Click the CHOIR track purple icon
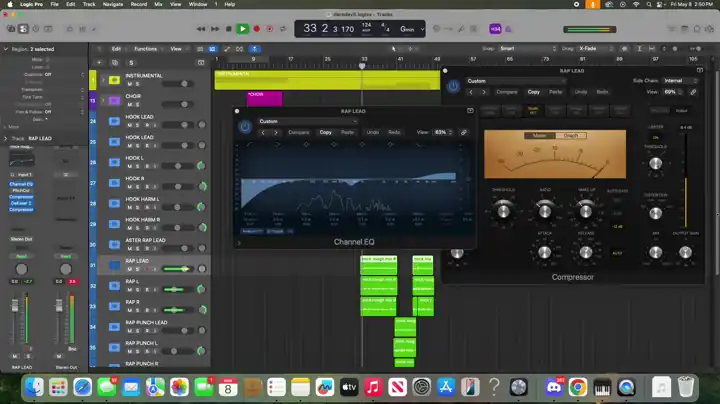 [114, 101]
